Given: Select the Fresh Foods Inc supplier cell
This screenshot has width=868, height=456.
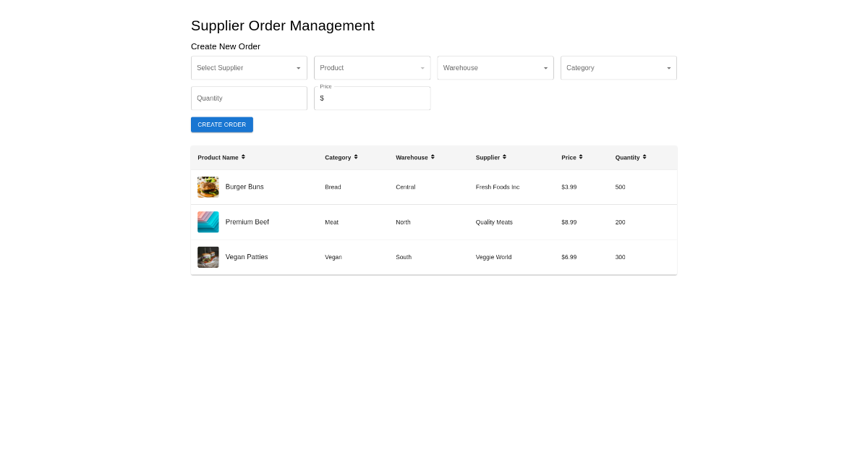Looking at the screenshot, I should pyautogui.click(x=498, y=187).
